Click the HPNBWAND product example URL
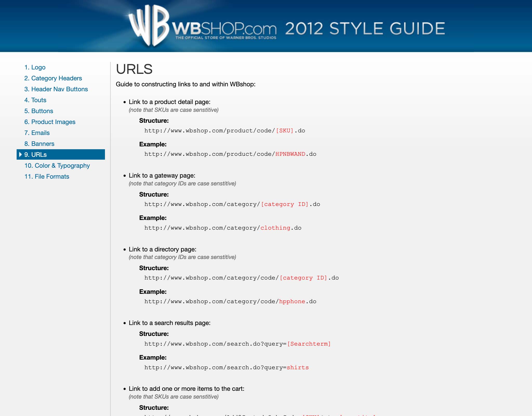Viewport: 532px width, 416px height. (x=230, y=154)
